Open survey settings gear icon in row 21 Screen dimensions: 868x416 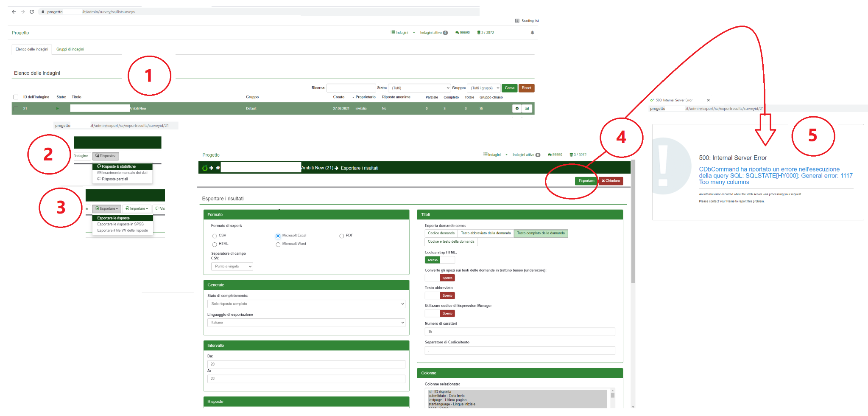pyautogui.click(x=517, y=109)
